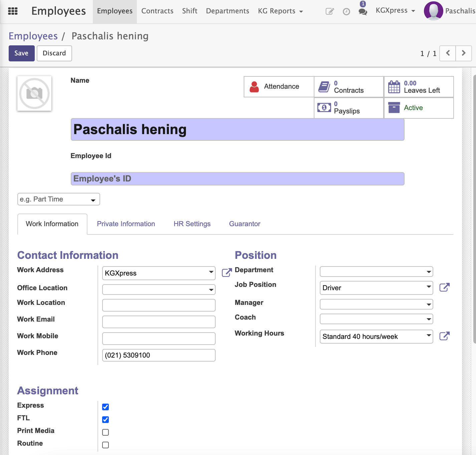Click the Employees app title
Screen dimensions: 476x455
coord(59,11)
